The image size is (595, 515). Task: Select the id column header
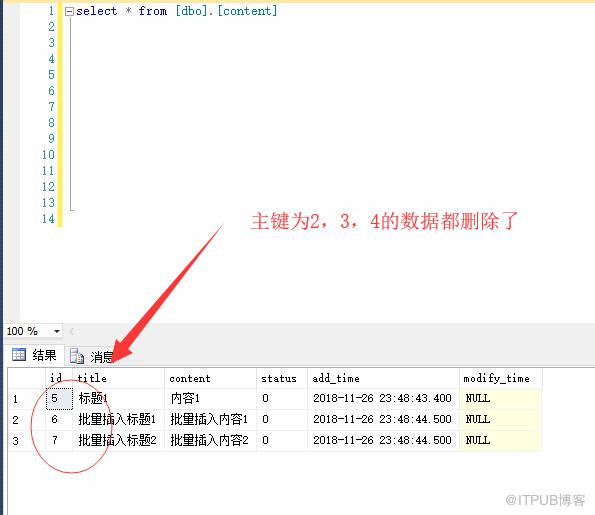[x=59, y=378]
